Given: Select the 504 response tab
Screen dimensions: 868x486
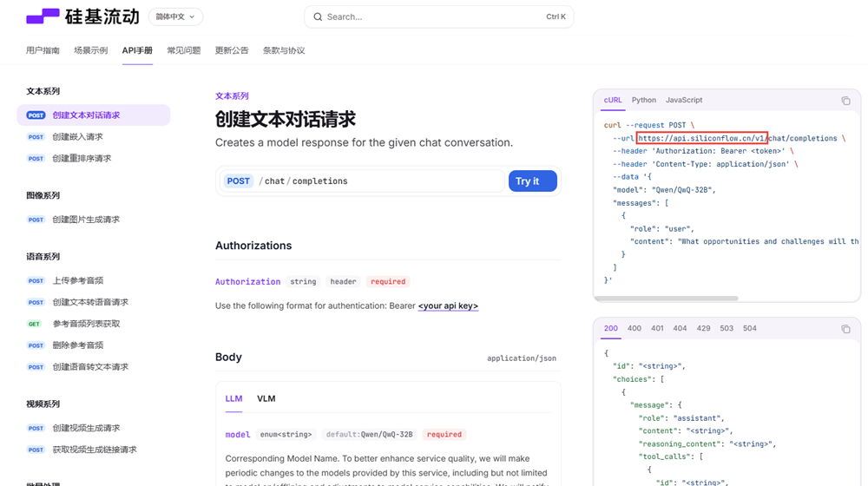Looking at the screenshot, I should tap(750, 328).
